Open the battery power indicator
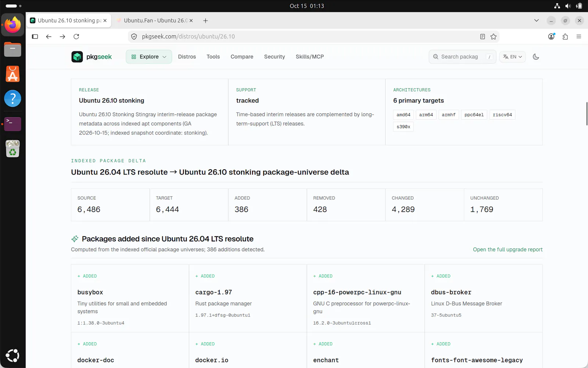Screen dimensions: 588x368 pyautogui.click(x=579, y=6)
